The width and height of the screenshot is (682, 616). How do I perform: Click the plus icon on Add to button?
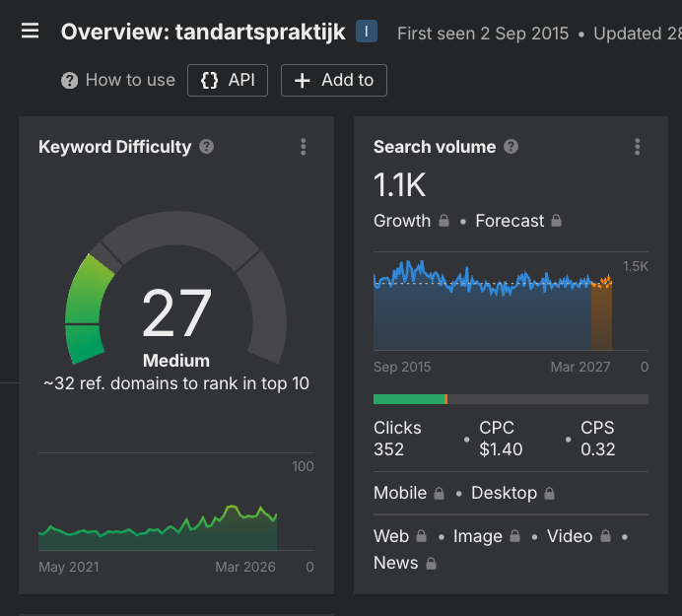303,81
